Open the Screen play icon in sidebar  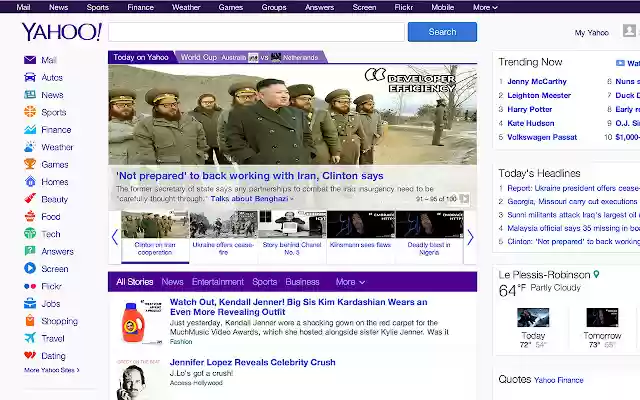point(30,269)
